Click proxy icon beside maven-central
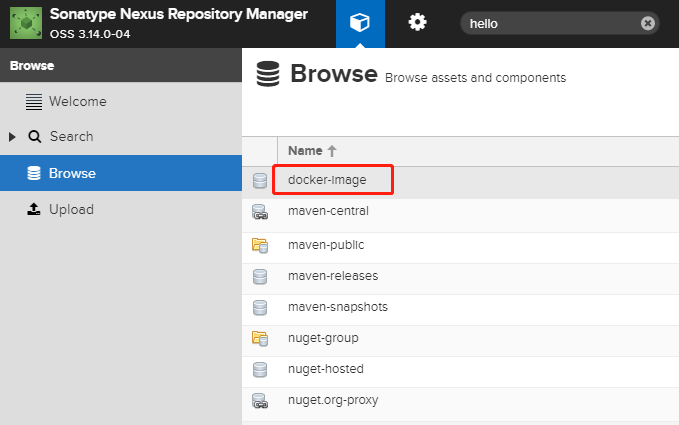679x425 pixels. click(260, 212)
